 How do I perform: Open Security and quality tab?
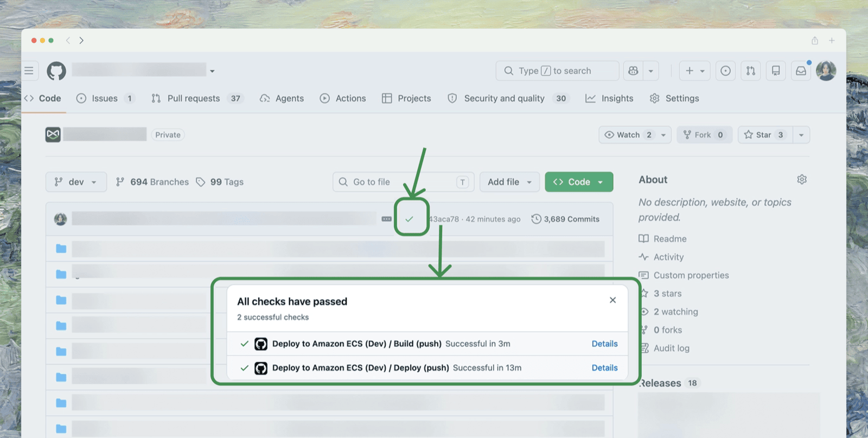pyautogui.click(x=508, y=98)
